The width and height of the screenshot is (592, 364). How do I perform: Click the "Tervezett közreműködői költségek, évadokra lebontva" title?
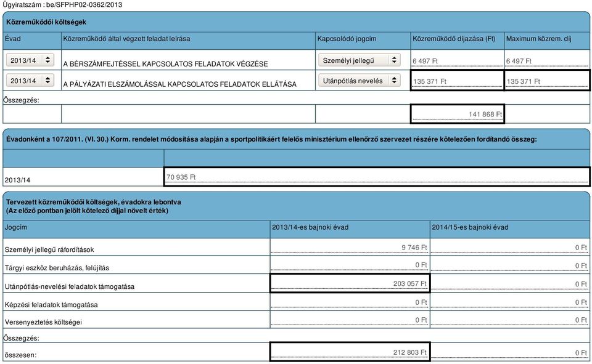(93, 202)
